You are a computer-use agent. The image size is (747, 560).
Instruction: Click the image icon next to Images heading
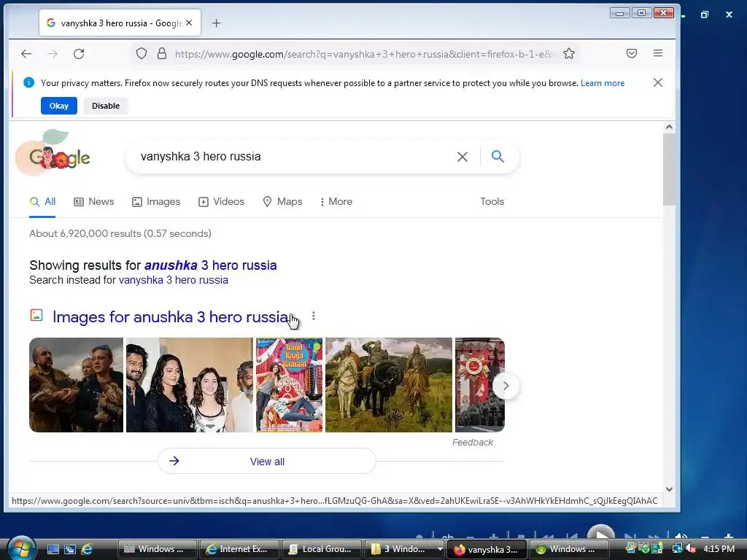(36, 315)
